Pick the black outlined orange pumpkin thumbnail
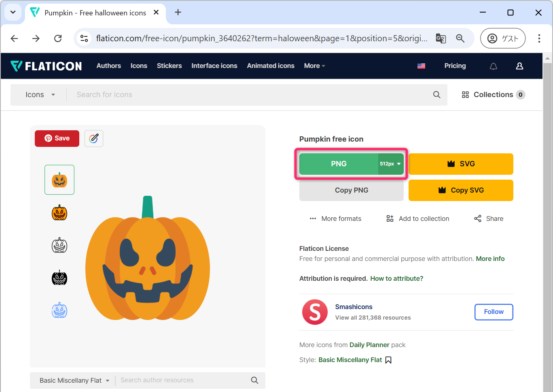 [x=59, y=212]
